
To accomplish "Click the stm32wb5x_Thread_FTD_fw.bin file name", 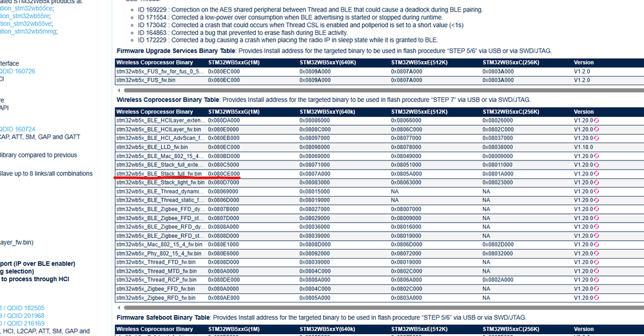I will point(155,262).
